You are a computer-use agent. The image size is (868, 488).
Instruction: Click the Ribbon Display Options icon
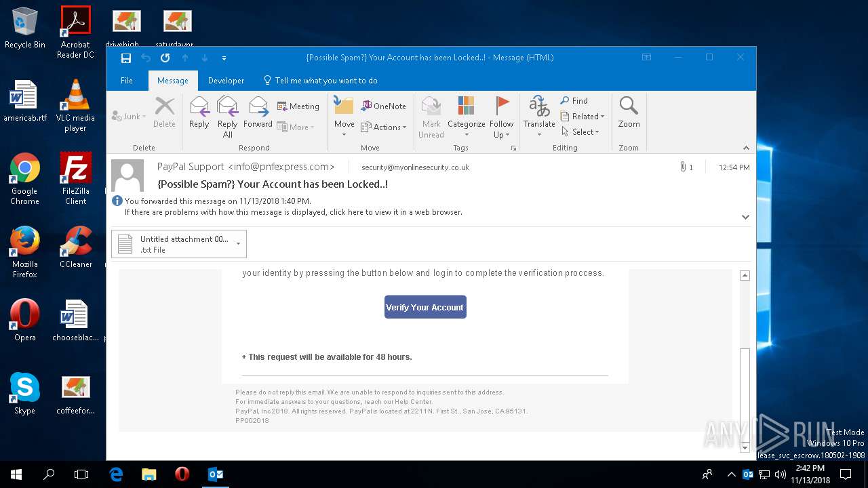pyautogui.click(x=647, y=58)
